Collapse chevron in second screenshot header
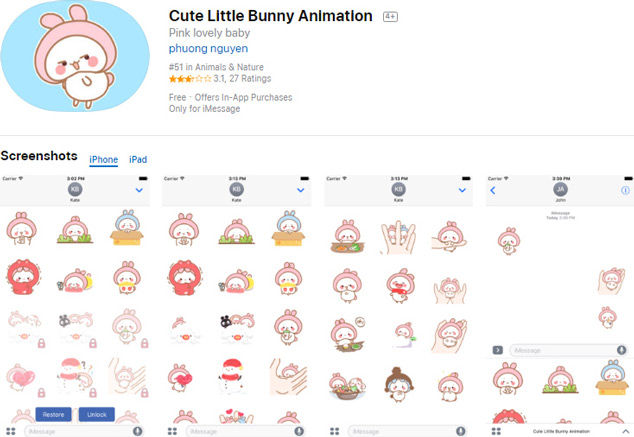The image size is (634, 437). point(300,190)
